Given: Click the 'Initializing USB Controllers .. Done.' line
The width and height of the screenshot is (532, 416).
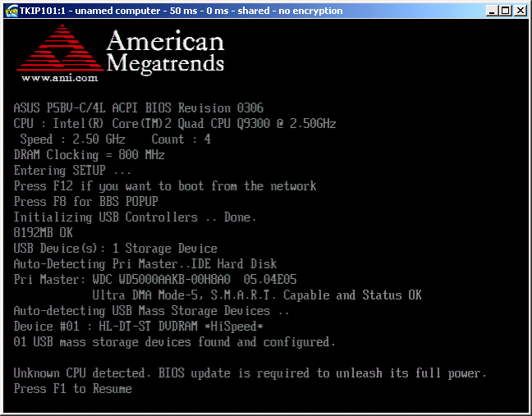Looking at the screenshot, I should pyautogui.click(x=135, y=217).
